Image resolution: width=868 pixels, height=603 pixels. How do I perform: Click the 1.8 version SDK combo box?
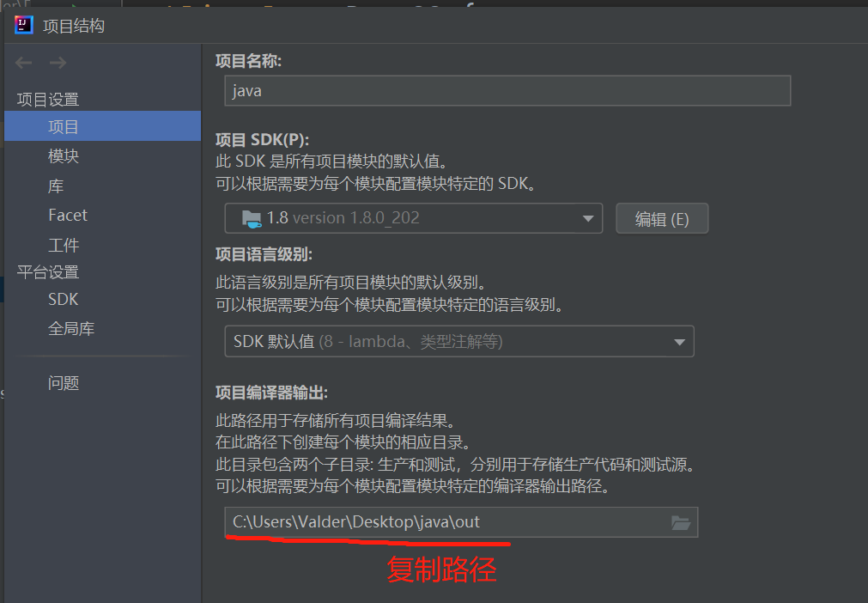coord(413,218)
